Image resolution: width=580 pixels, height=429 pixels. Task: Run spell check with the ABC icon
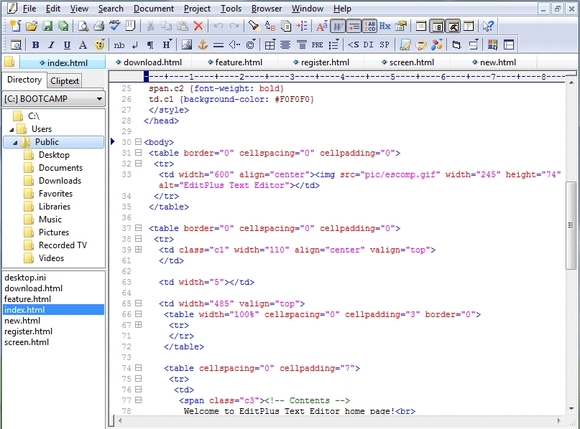[x=115, y=26]
